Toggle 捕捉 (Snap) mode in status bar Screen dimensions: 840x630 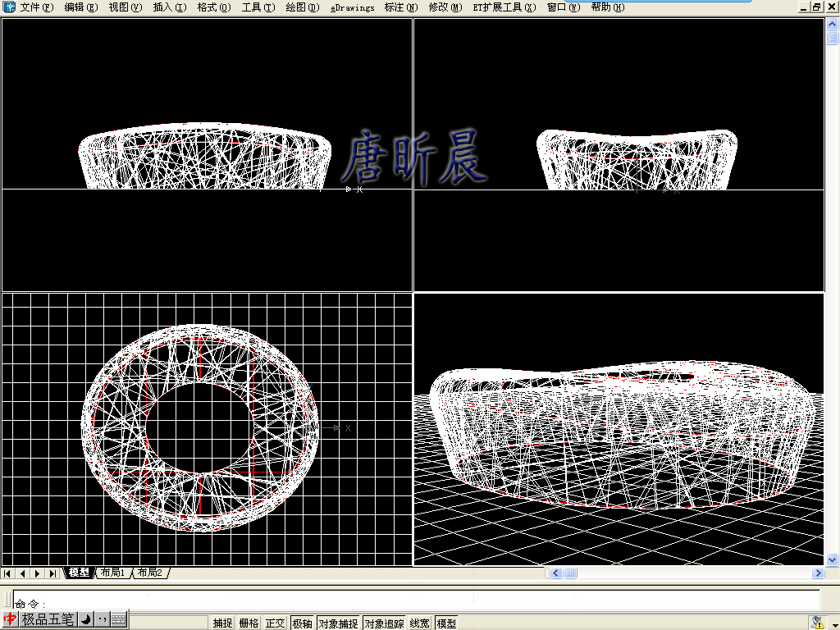point(222,623)
